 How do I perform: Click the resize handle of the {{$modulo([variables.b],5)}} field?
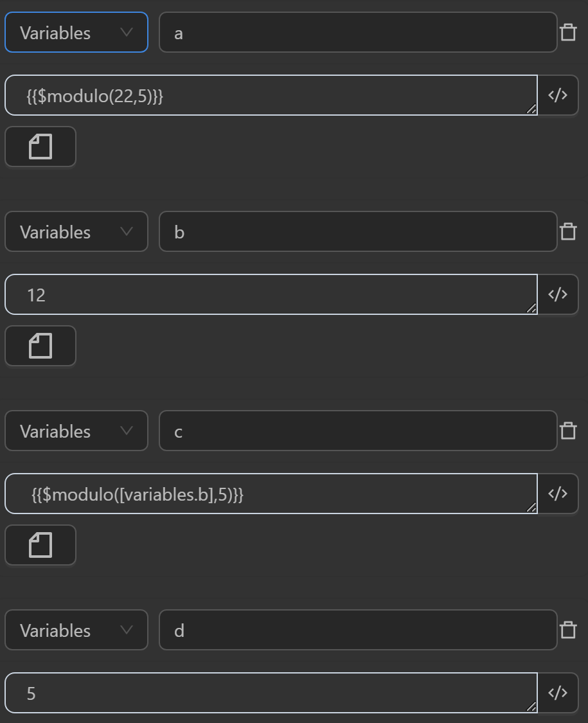click(531, 508)
